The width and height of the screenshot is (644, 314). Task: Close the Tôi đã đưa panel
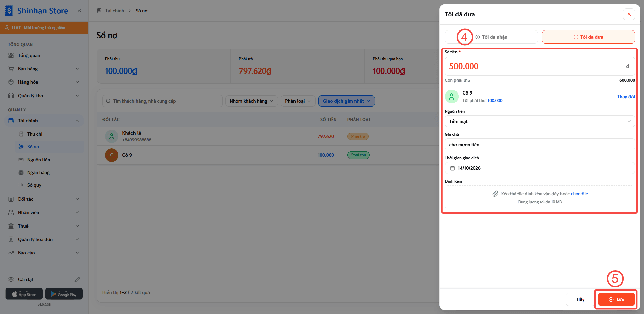click(629, 14)
